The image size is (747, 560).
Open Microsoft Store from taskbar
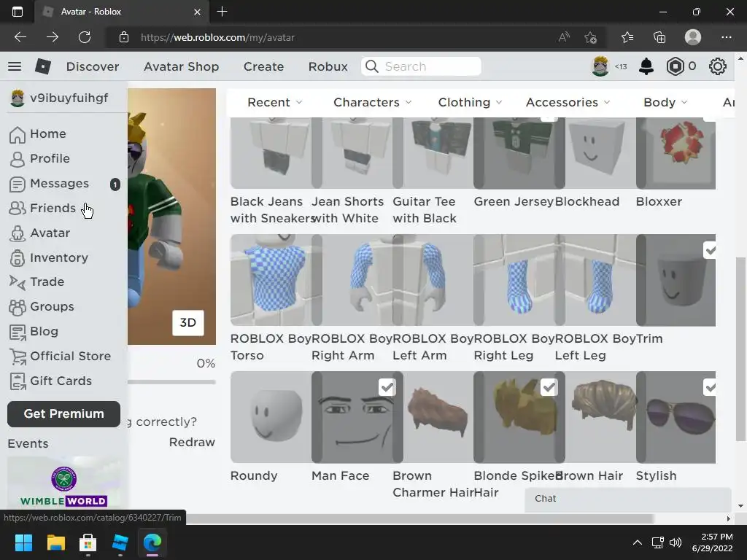[88, 542]
